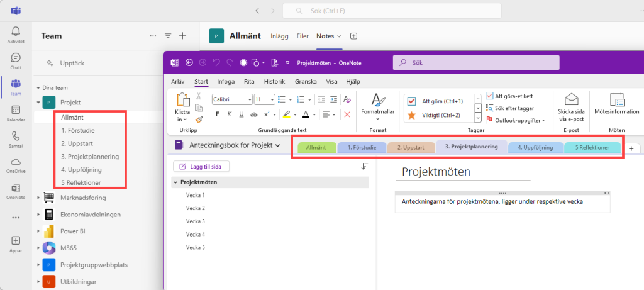Switch to Rita ribbon tab
The image size is (644, 290).
click(249, 81)
